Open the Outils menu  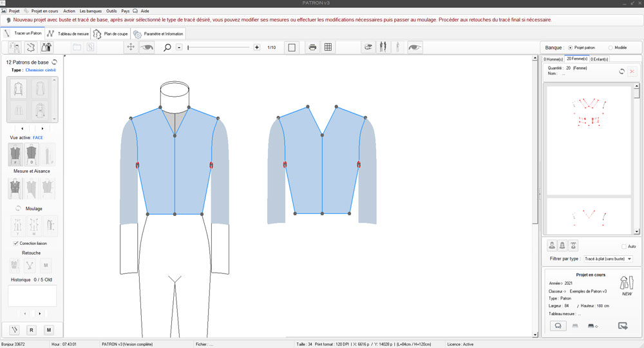pos(111,11)
